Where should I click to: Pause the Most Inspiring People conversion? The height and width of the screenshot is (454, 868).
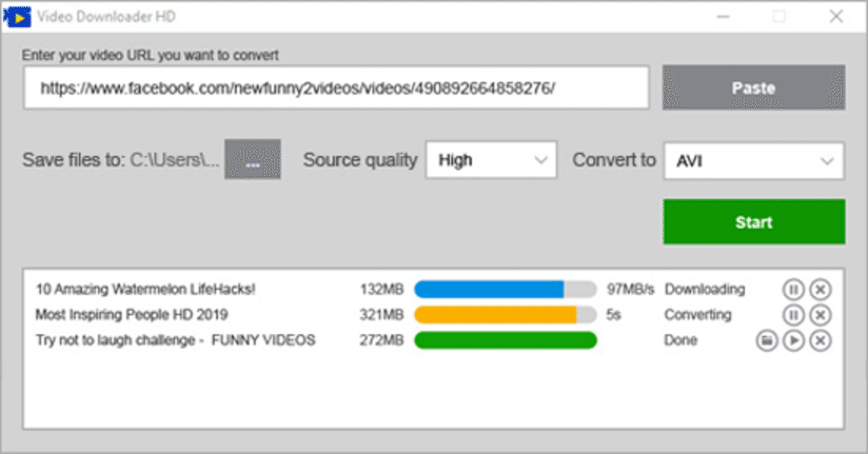(793, 315)
